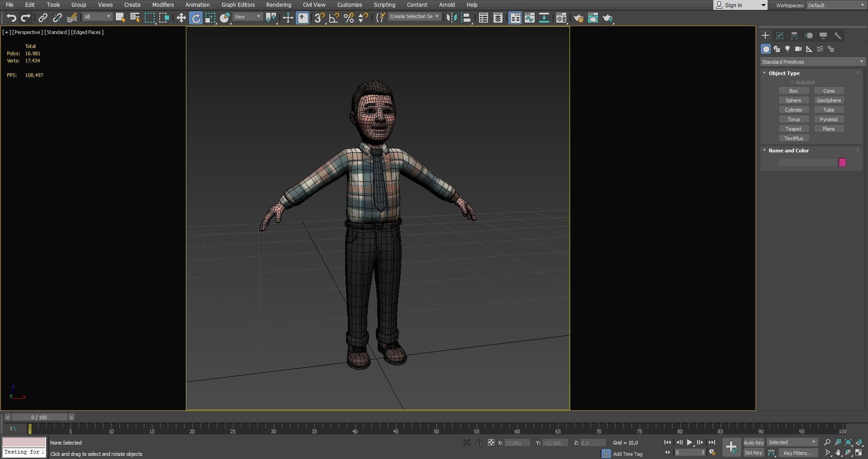868x459 pixels.
Task: Toggle Percent Snap
Action: tap(348, 18)
